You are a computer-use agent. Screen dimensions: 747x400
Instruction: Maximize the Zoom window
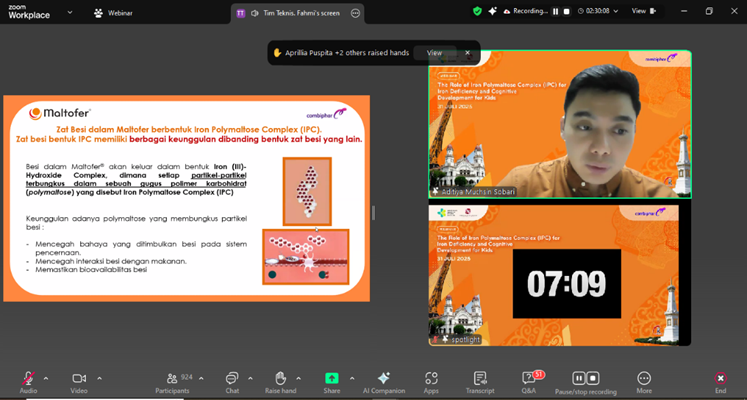[x=709, y=11]
